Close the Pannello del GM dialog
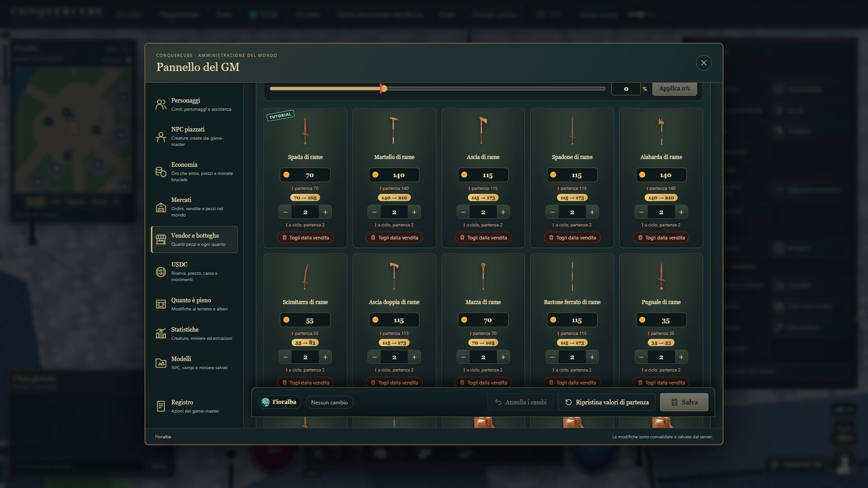The width and height of the screenshot is (868, 488). tap(703, 63)
